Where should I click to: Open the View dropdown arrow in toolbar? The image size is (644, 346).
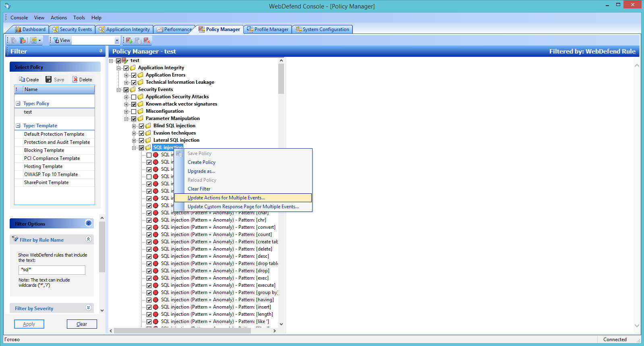(x=117, y=40)
